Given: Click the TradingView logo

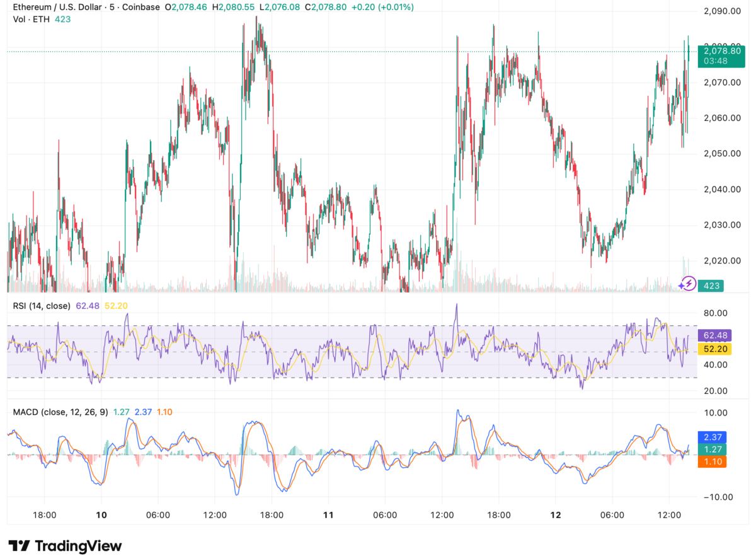Looking at the screenshot, I should (x=62, y=543).
